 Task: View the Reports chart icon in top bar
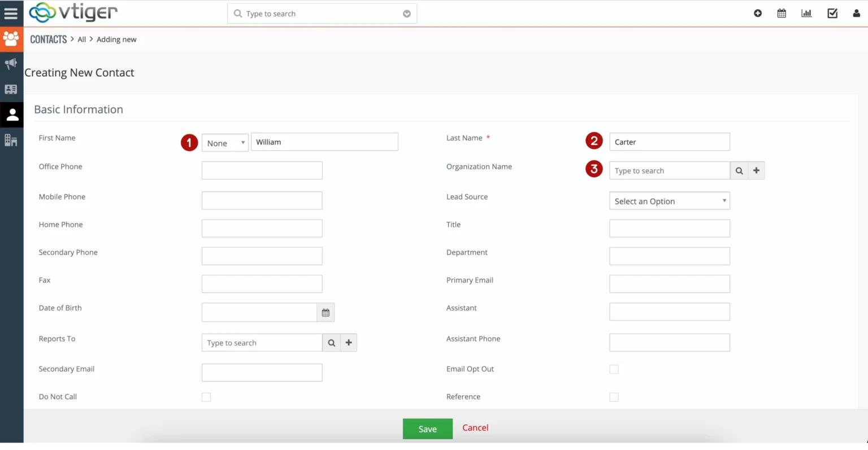click(x=806, y=13)
